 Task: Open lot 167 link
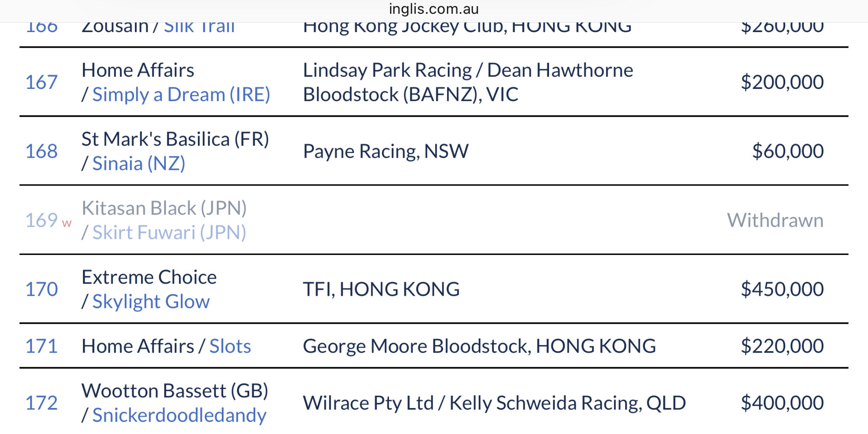tap(41, 82)
